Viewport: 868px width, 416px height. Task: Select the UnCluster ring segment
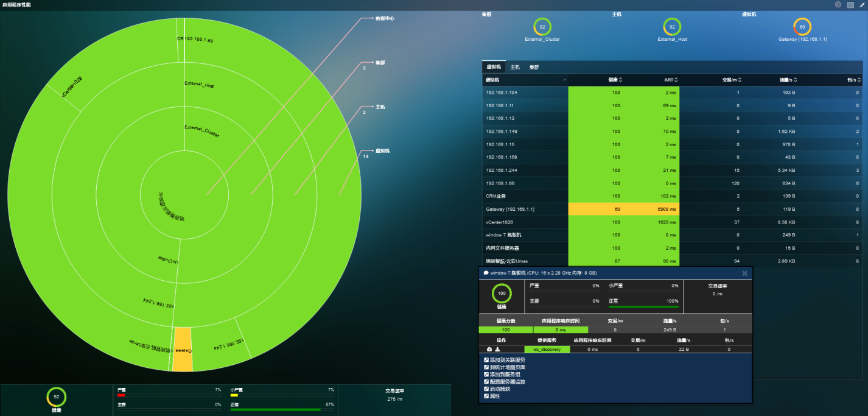pos(169,259)
